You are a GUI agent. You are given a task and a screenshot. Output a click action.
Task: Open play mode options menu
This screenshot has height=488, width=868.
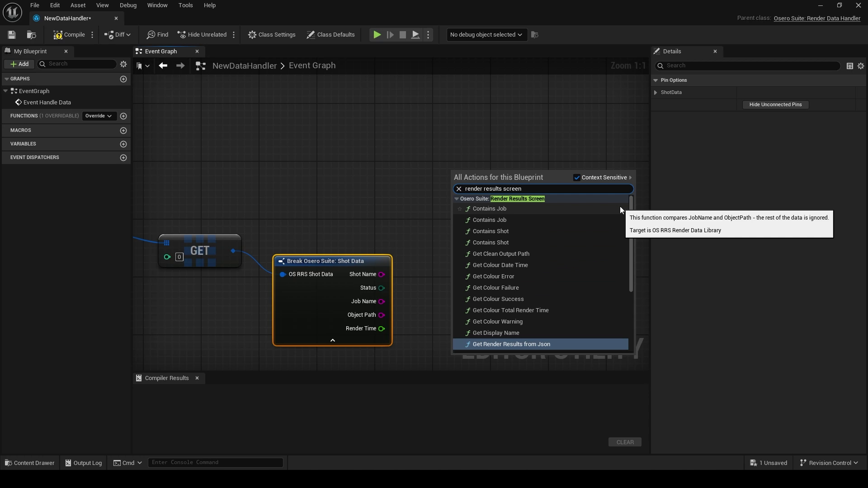428,35
